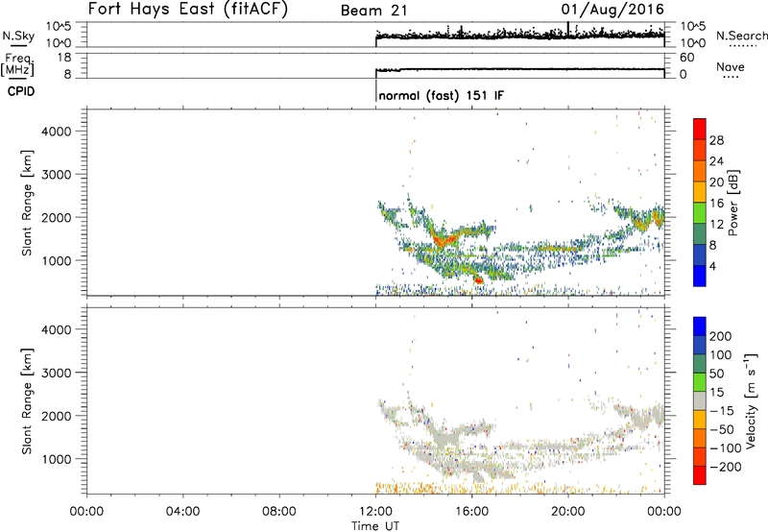Click the 'N.Sky' legend label
768x532 pixels.
18,36
